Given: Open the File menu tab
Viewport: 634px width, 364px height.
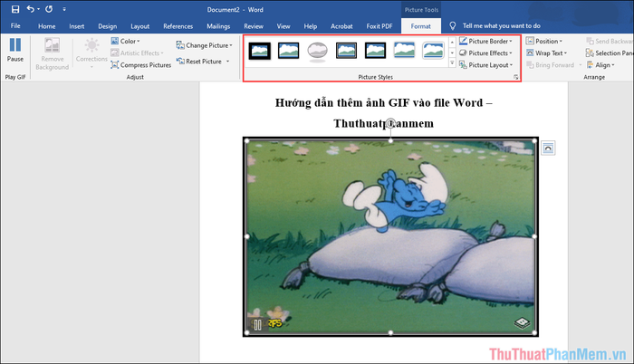Looking at the screenshot, I should click(15, 26).
